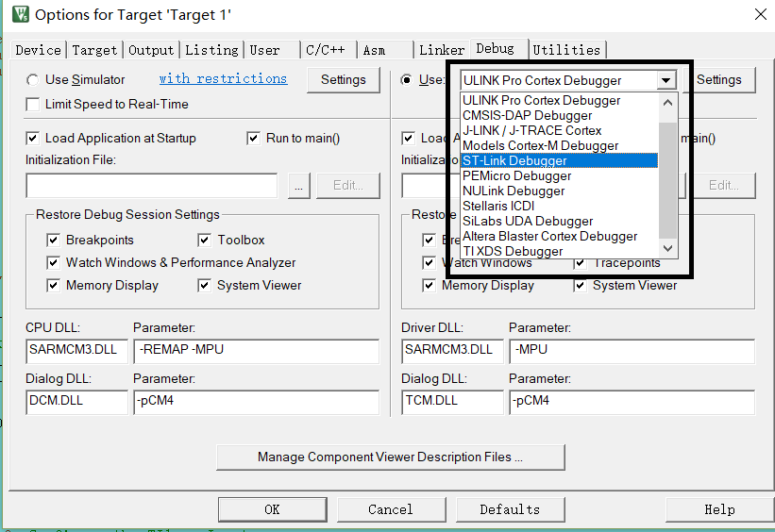Toggle simulator Memory Display checkbox
Image resolution: width=775 pixels, height=532 pixels.
point(54,286)
